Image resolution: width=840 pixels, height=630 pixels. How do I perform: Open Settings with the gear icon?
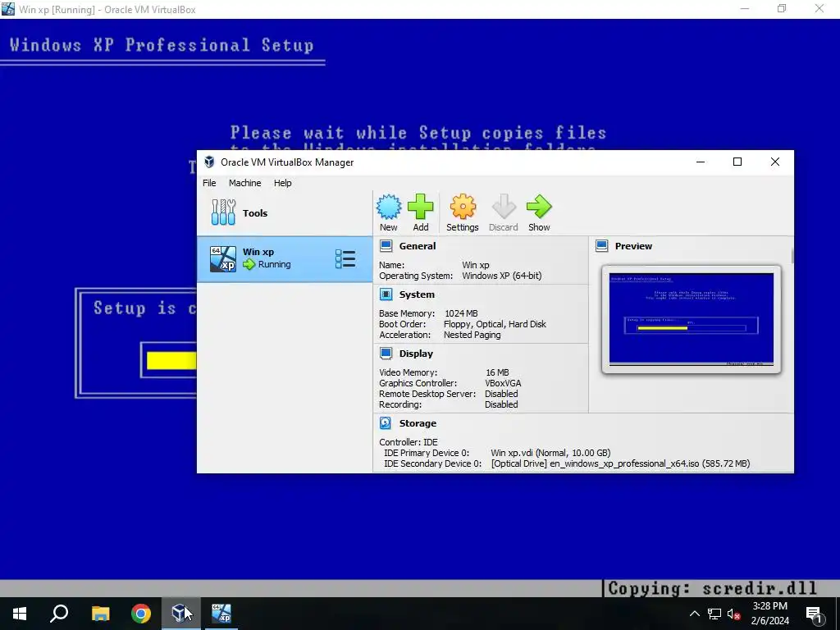coord(463,207)
